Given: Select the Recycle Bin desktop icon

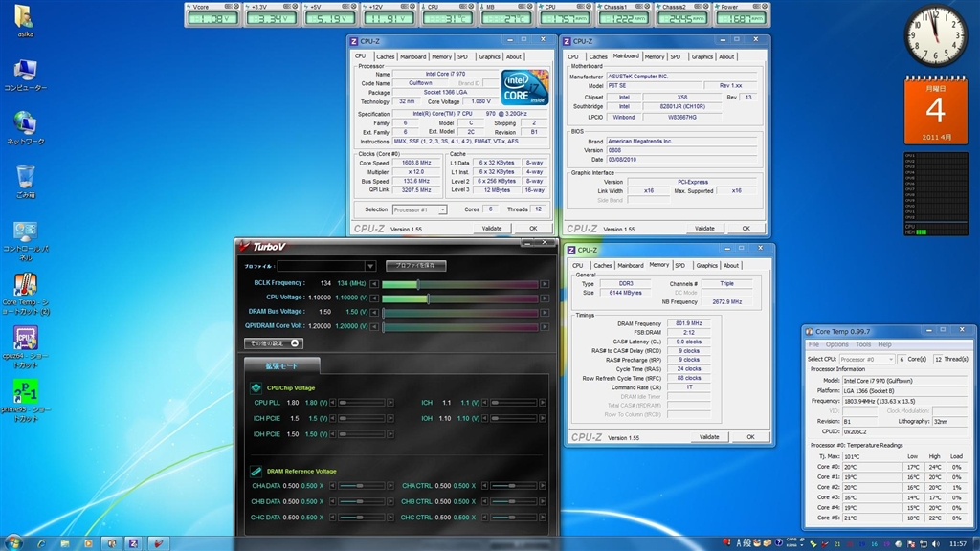Looking at the screenshot, I should pyautogui.click(x=25, y=181).
